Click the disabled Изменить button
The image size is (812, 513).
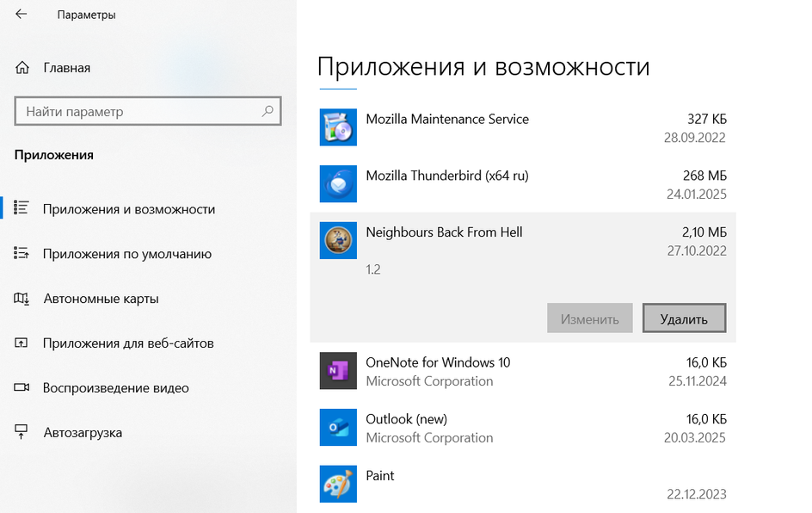click(x=590, y=318)
